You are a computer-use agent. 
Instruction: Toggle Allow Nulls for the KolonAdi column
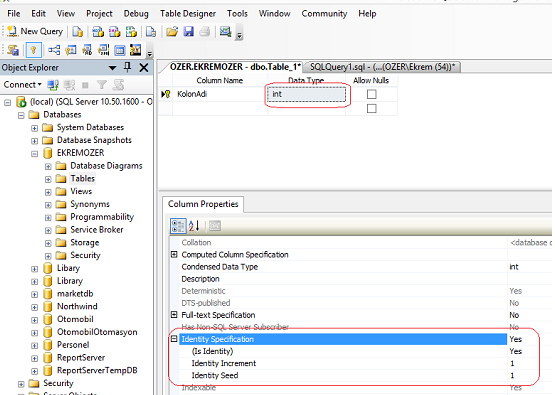click(372, 94)
